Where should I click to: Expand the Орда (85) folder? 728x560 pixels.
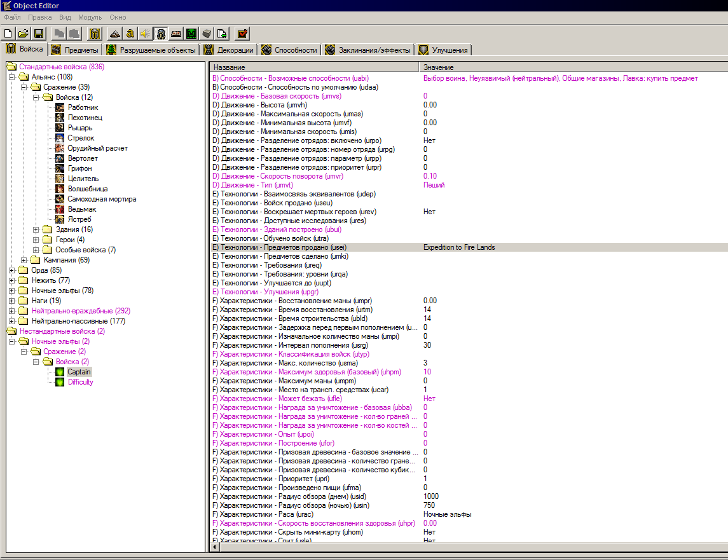click(x=13, y=270)
